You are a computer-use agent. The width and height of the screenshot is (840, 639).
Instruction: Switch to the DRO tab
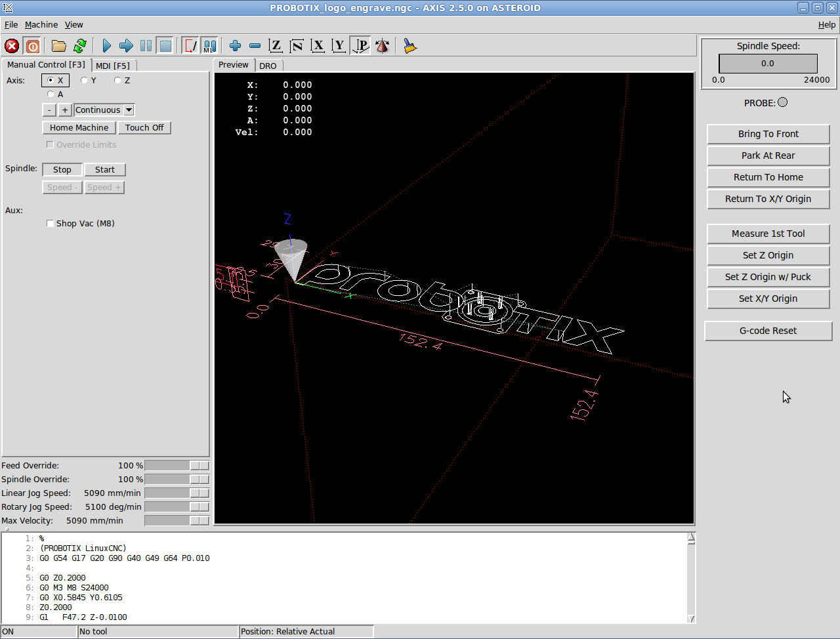pos(268,66)
